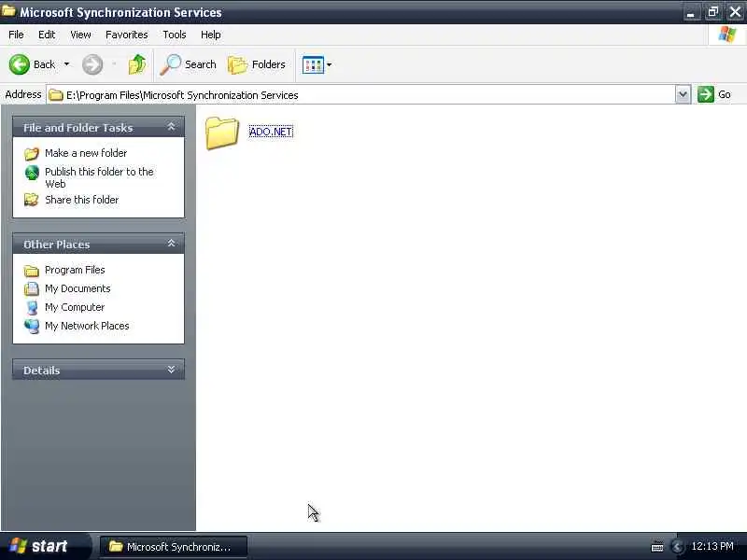Select the ADO.NET folder icon
This screenshot has width=747, height=560.
tap(221, 133)
